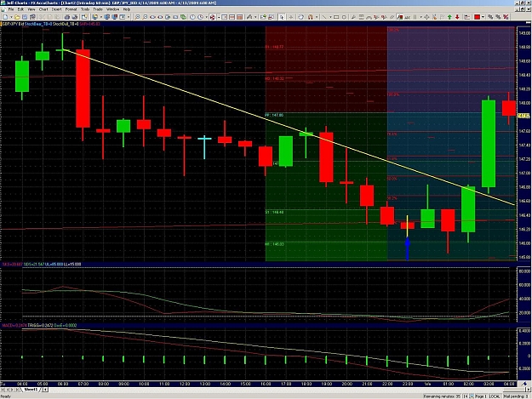Open the Chart menu

click(43, 9)
